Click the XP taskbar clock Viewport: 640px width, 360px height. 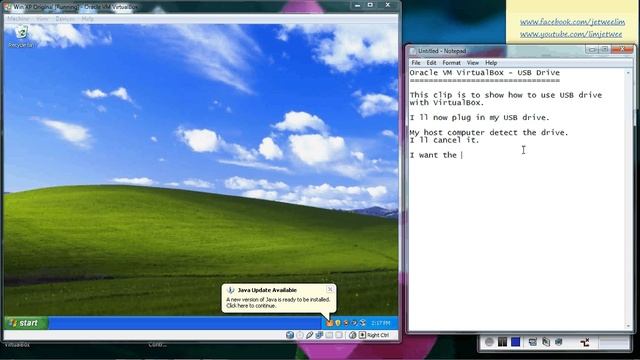tap(380, 323)
